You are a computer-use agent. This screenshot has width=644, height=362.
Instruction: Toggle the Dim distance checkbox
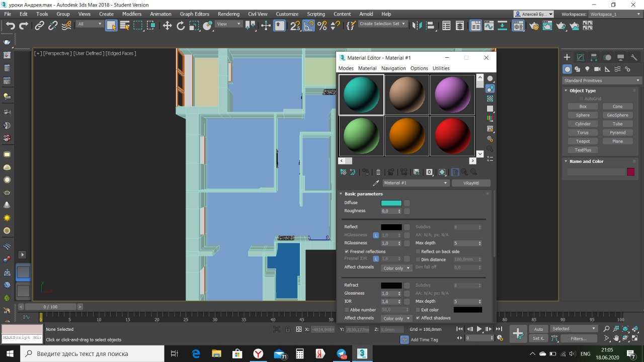click(418, 259)
